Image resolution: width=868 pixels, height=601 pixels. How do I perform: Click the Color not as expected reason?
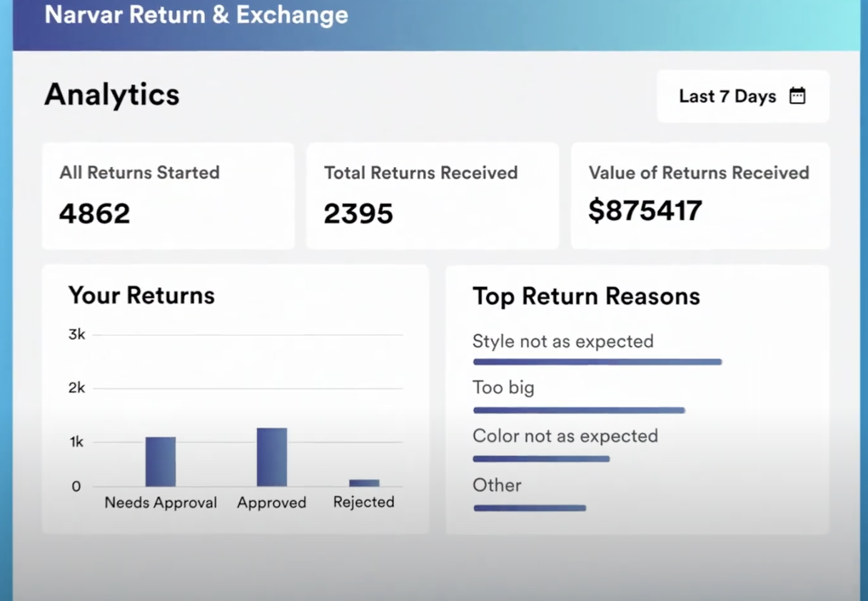click(565, 436)
